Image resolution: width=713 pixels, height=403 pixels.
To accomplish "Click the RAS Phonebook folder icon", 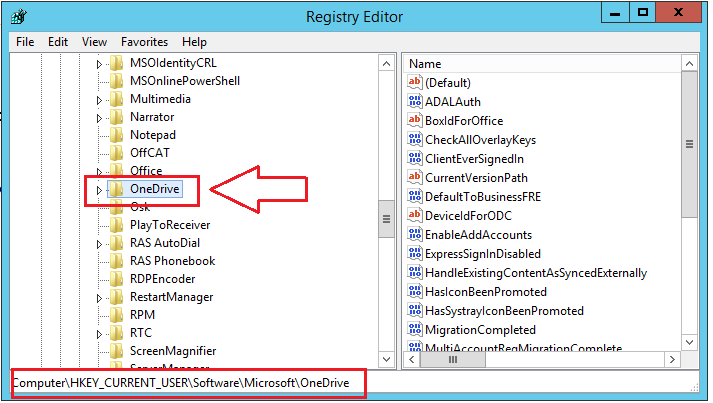I will pyautogui.click(x=117, y=261).
